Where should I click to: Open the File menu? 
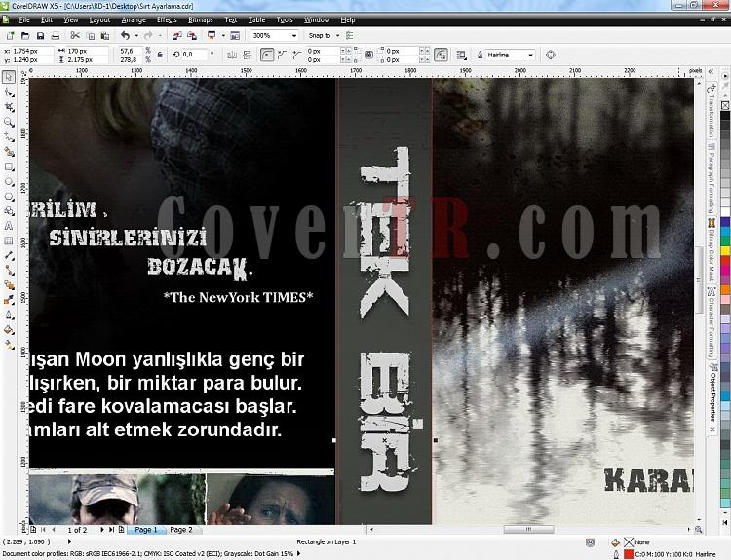click(x=24, y=20)
